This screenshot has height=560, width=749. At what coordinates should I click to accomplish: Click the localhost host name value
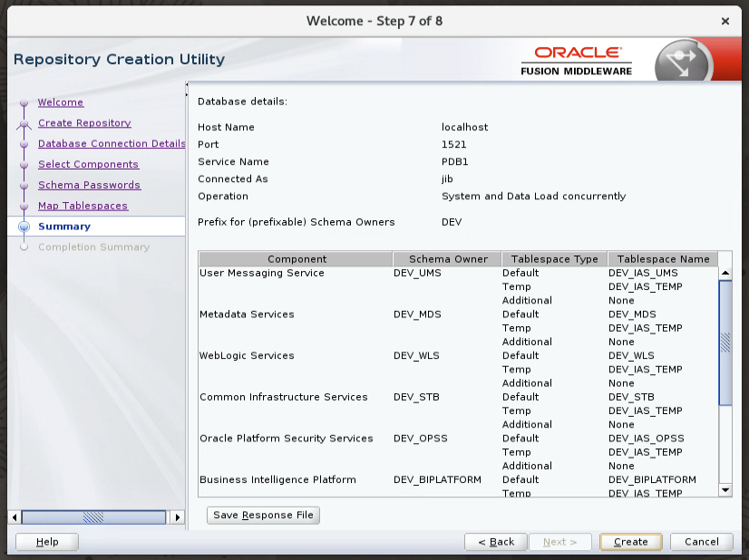[x=465, y=128]
